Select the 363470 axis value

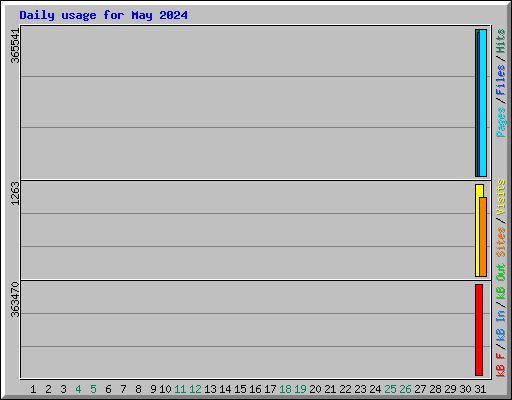point(15,299)
